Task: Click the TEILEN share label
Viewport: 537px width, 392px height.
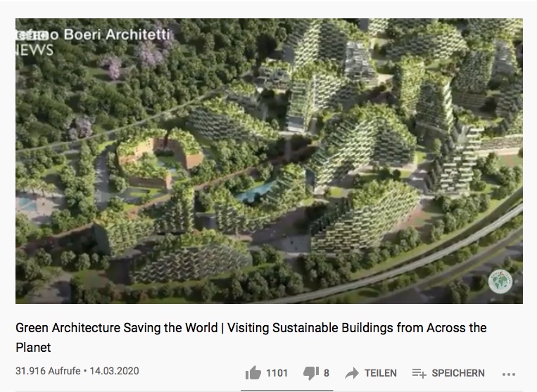Action: point(381,373)
